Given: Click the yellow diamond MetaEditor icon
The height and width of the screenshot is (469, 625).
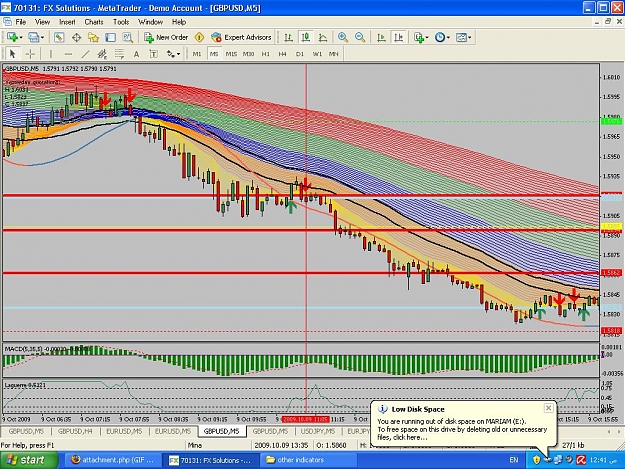Looking at the screenshot, I should [199, 37].
